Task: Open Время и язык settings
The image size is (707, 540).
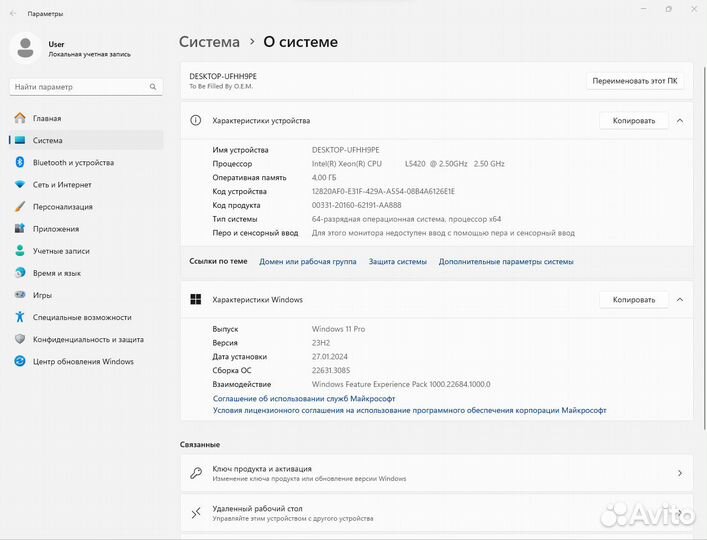Action: pos(86,273)
